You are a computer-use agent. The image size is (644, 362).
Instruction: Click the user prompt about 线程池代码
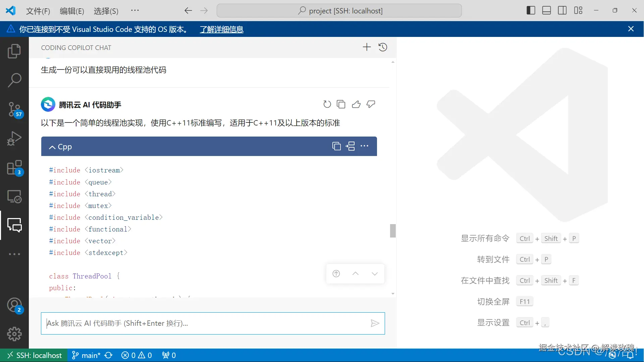(x=104, y=70)
